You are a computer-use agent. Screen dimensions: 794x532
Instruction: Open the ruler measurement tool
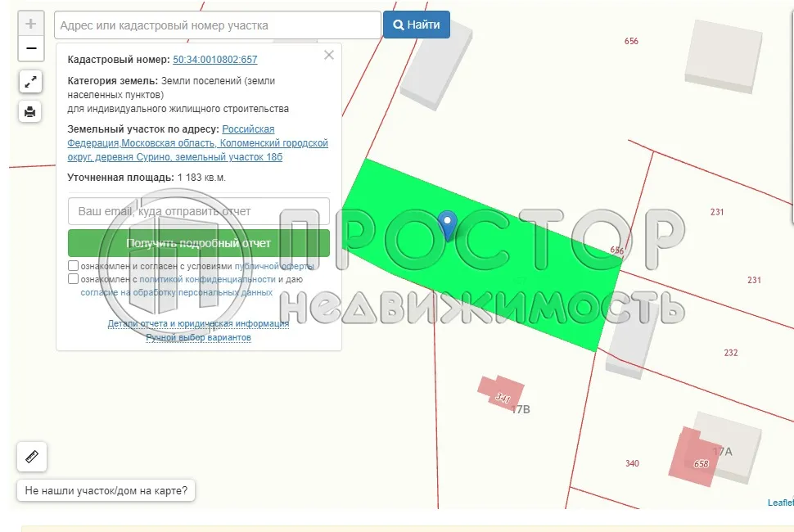pyautogui.click(x=32, y=457)
